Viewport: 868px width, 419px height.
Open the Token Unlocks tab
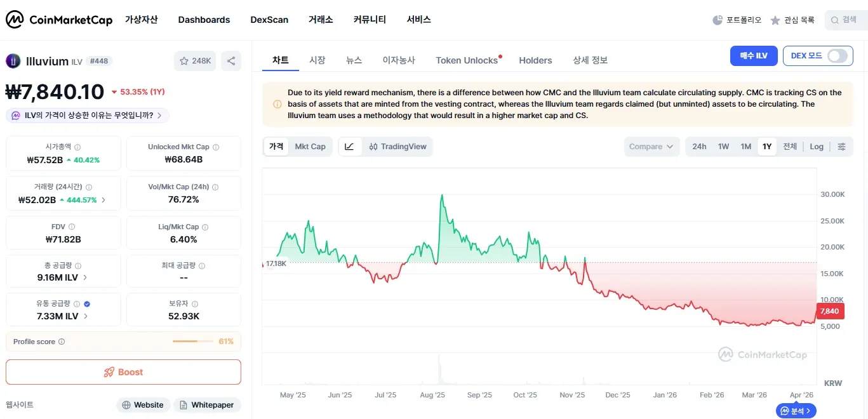(x=467, y=60)
